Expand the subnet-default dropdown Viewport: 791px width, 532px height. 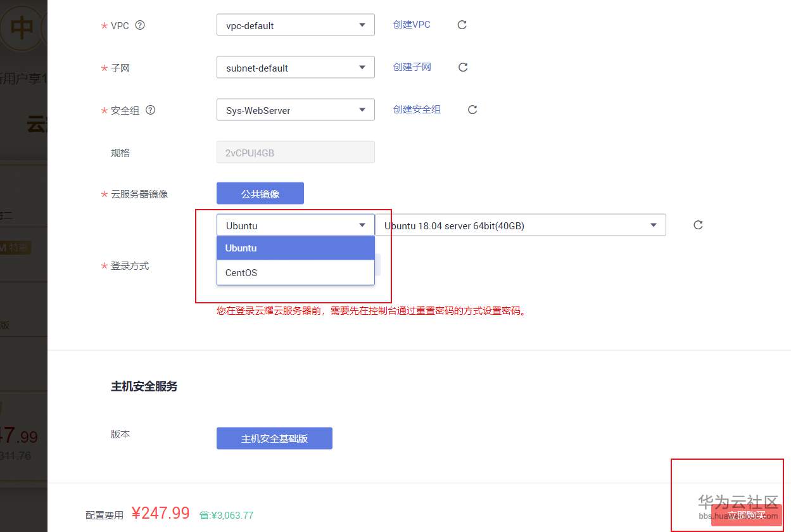(x=295, y=68)
